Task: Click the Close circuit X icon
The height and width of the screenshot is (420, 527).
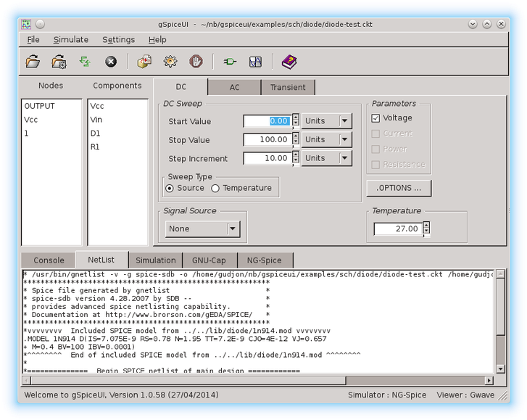Action: pos(111,62)
